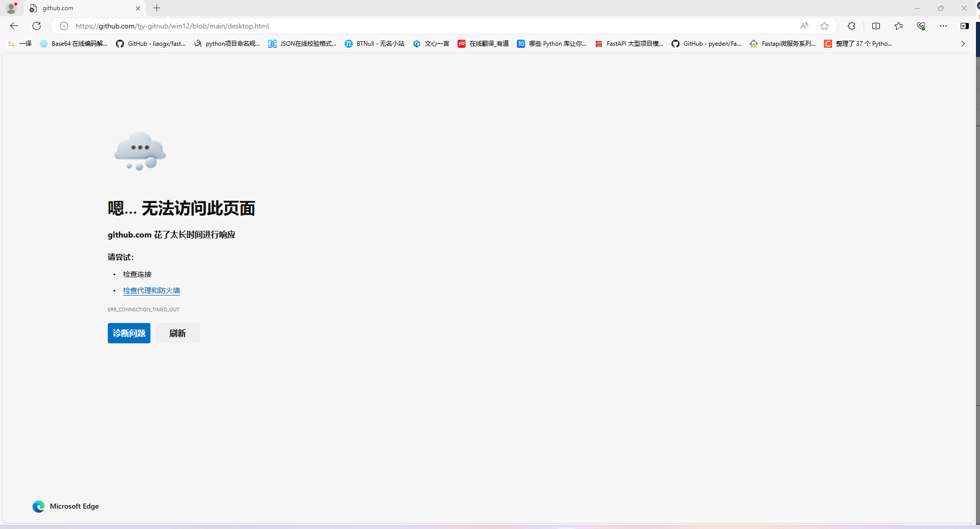Open JSON在线校验格式 bookmark
Image resolution: width=980 pixels, height=529 pixels.
click(x=302, y=44)
